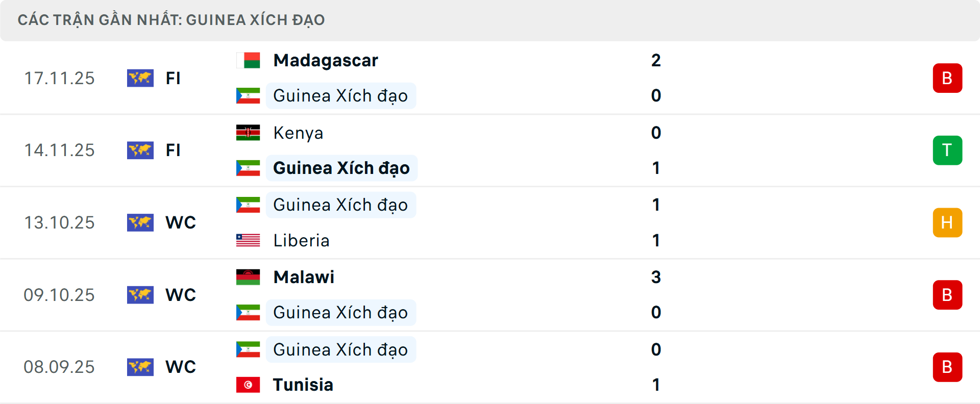Image resolution: width=980 pixels, height=404 pixels.
Task: Click the red B badge for 17.11.25 match
Action: point(947,78)
